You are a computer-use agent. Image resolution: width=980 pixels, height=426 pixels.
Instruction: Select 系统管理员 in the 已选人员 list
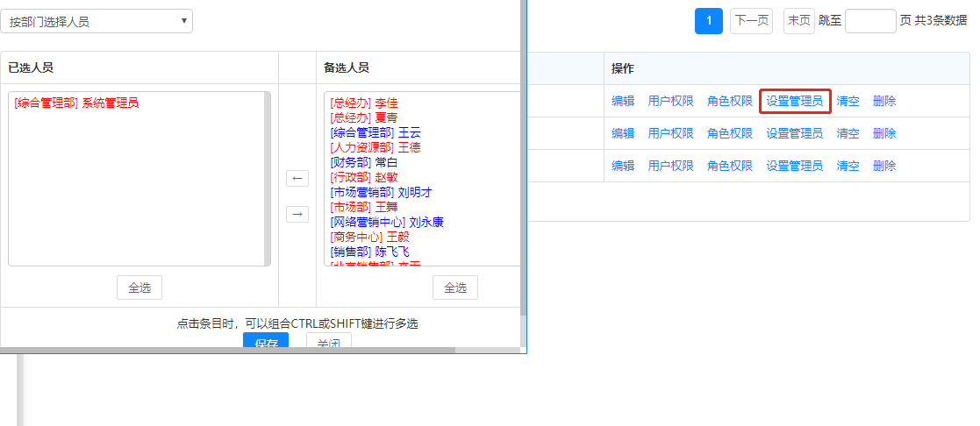point(76,103)
